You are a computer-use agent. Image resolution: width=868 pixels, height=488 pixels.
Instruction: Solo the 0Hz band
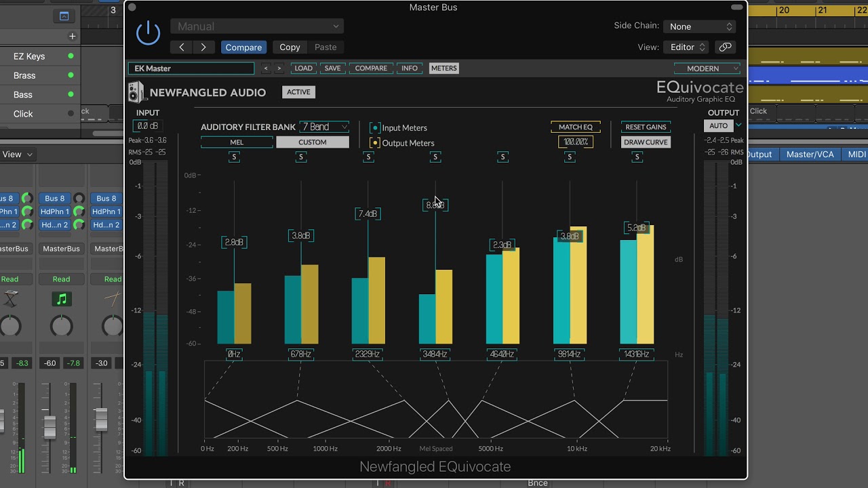(234, 157)
